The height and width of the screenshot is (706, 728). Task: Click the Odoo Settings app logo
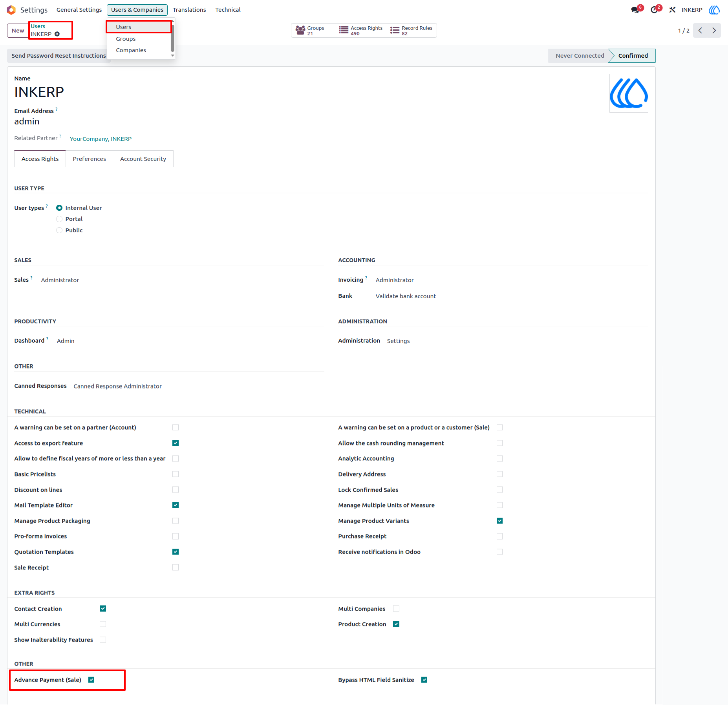tap(11, 10)
